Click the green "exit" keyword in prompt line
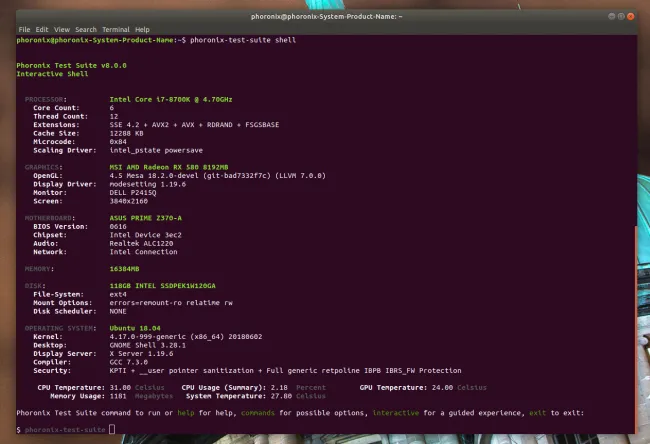Screen dimensions: 650x444 coord(538,413)
